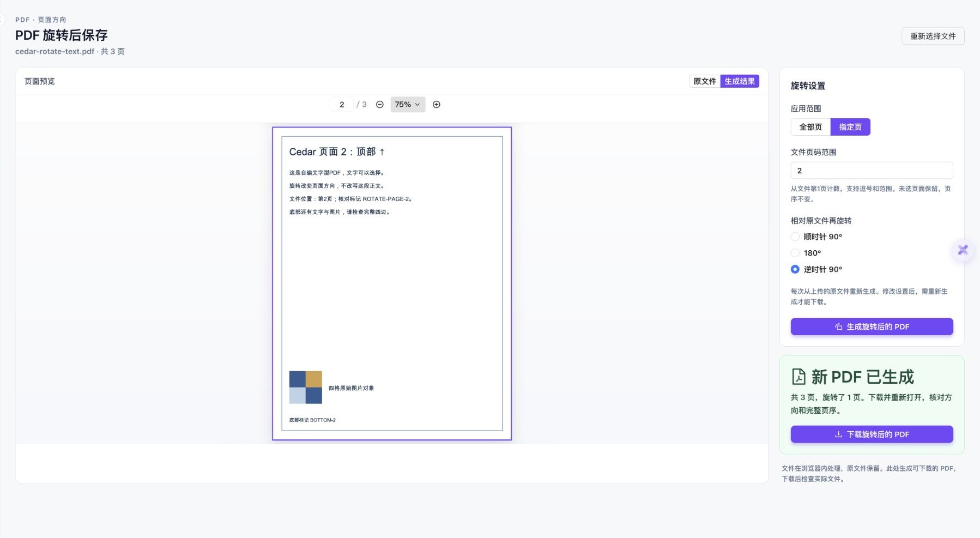Image resolution: width=980 pixels, height=538 pixels.
Task: Zoom out the page preview
Action: 380,105
